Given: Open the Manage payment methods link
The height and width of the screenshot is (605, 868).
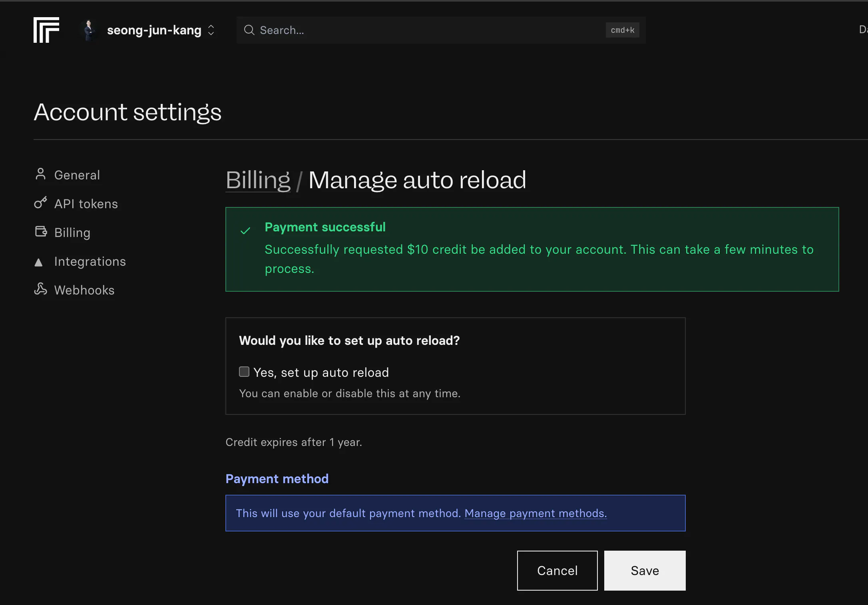Looking at the screenshot, I should pos(535,513).
